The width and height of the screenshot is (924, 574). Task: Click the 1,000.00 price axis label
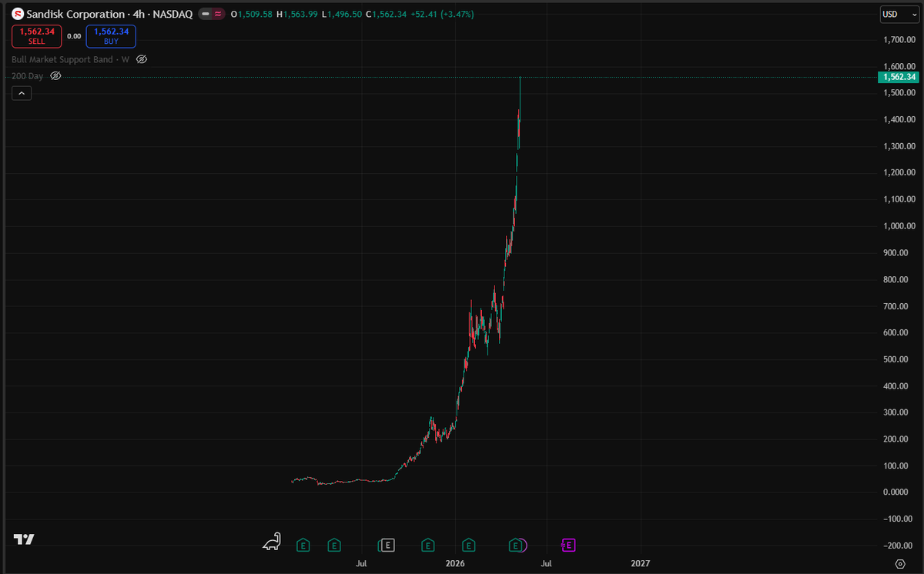tap(899, 226)
